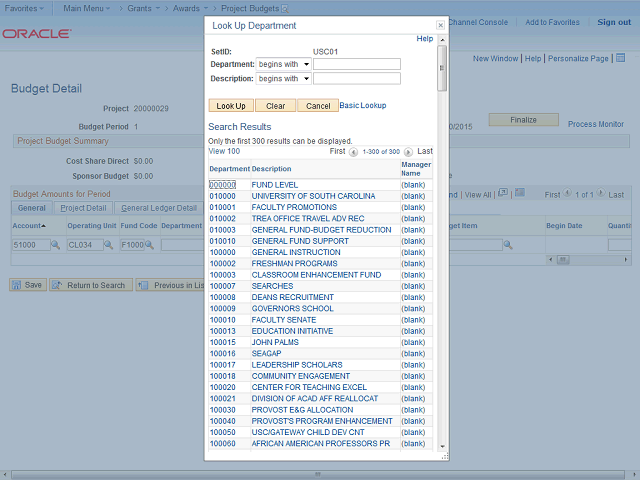Open the Operating Unit lookup magnifier

tap(110, 245)
